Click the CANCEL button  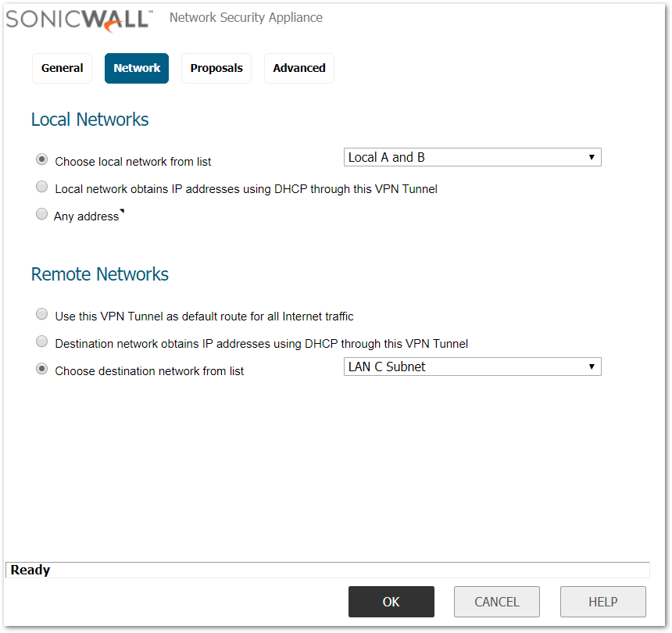[497, 602]
